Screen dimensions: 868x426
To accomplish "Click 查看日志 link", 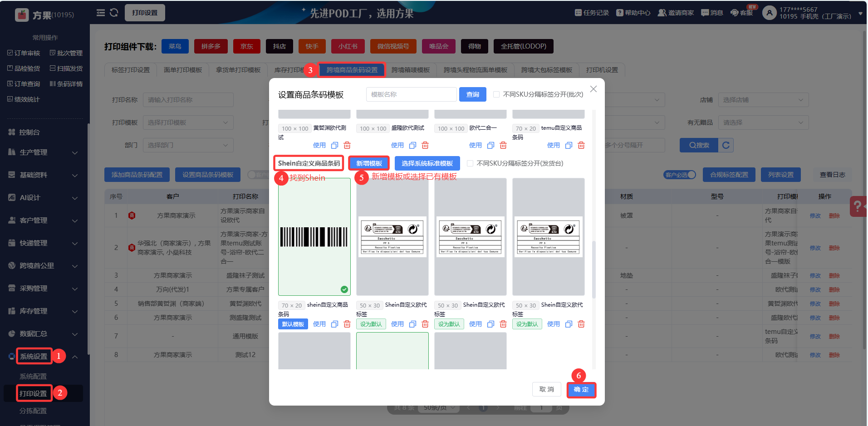I will (832, 175).
